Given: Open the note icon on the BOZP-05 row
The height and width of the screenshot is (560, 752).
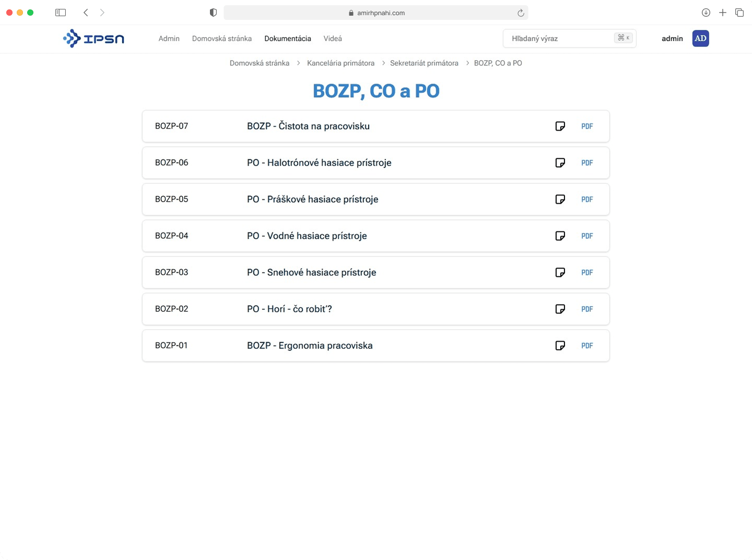Looking at the screenshot, I should click(560, 199).
